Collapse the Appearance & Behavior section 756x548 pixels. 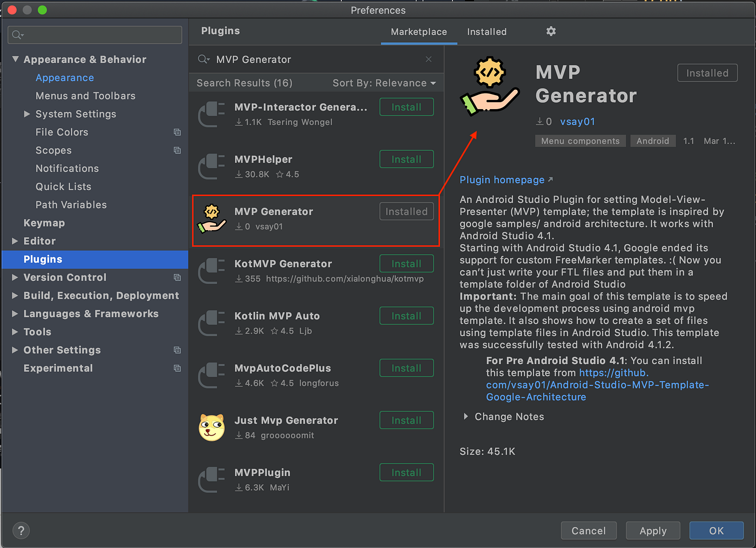(16, 59)
